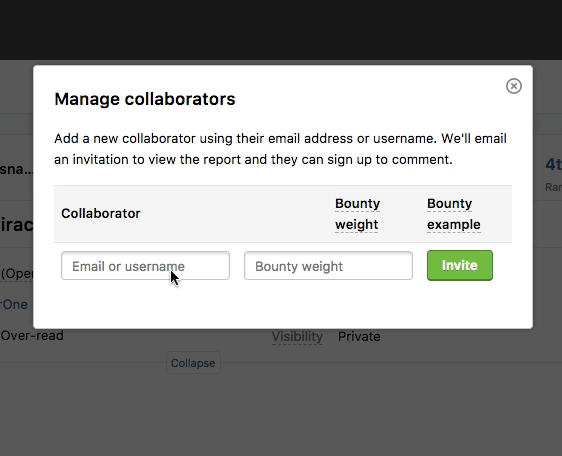Image resolution: width=562 pixels, height=456 pixels.
Task: Click the partially hidden One link
Action: [x=14, y=304]
